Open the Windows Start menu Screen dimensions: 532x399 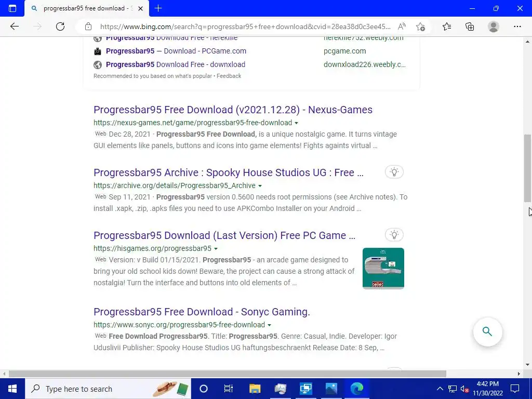tap(12, 389)
